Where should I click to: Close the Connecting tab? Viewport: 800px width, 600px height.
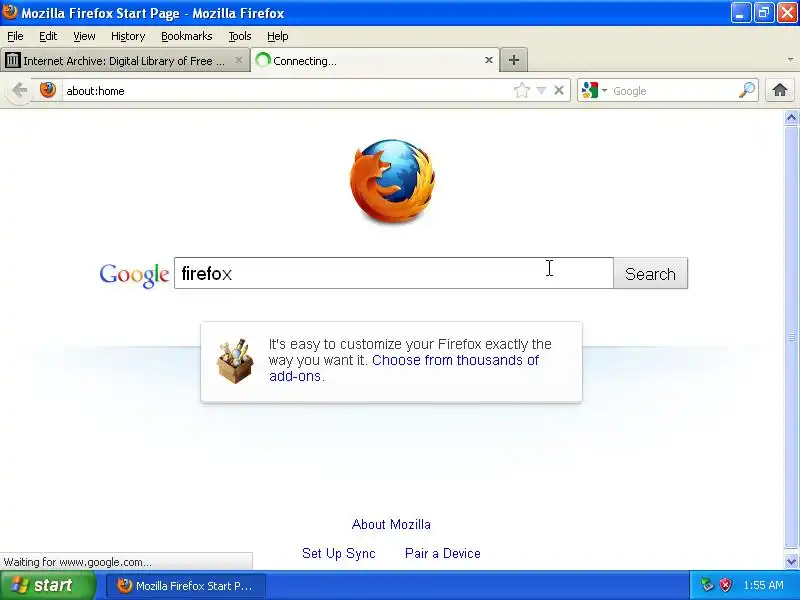point(489,60)
